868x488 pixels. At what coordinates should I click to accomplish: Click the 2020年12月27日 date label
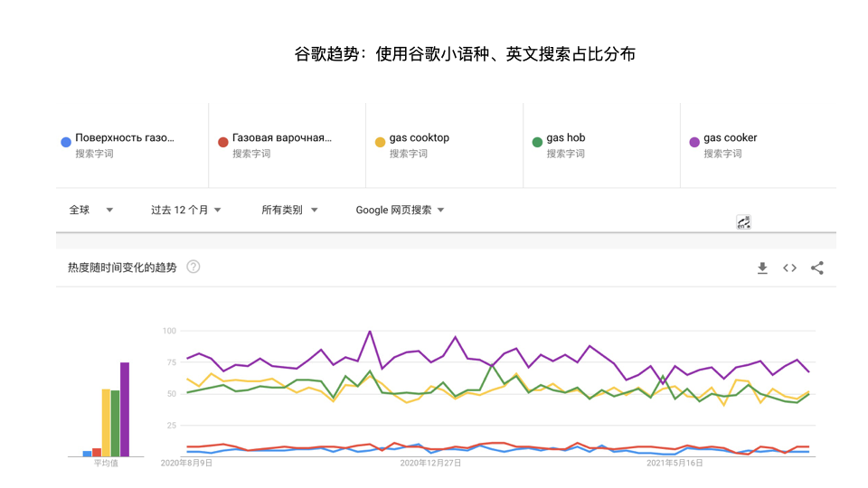point(430,463)
